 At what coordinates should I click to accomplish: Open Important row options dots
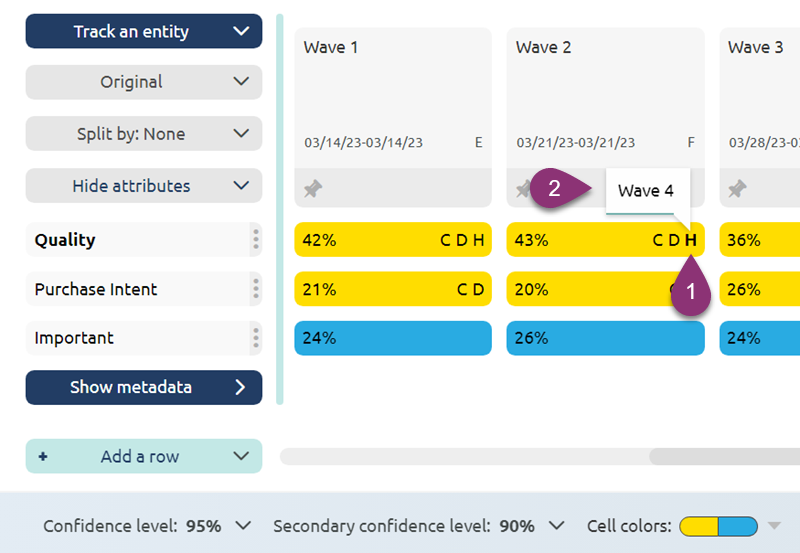pyautogui.click(x=256, y=338)
